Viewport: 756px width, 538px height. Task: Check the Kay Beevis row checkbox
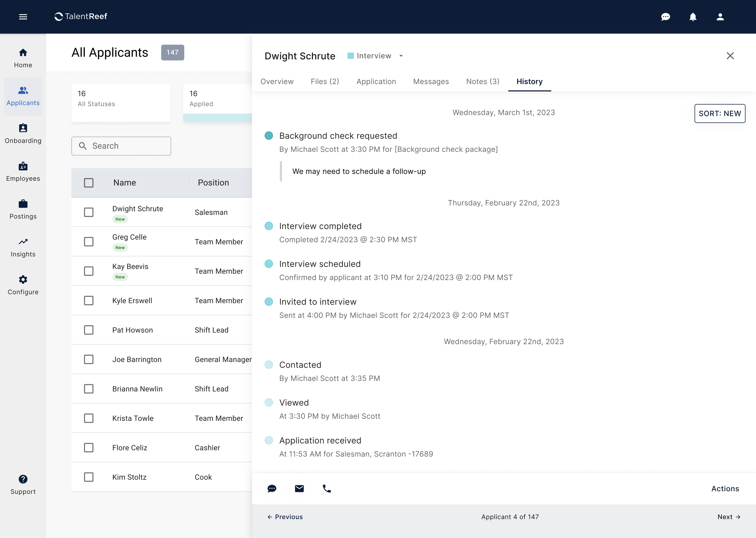(x=89, y=271)
